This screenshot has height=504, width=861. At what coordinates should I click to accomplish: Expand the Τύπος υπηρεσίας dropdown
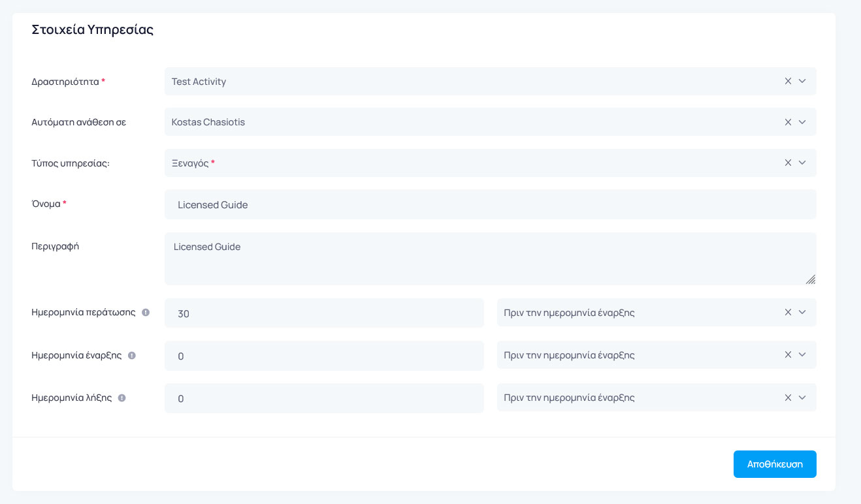coord(803,163)
